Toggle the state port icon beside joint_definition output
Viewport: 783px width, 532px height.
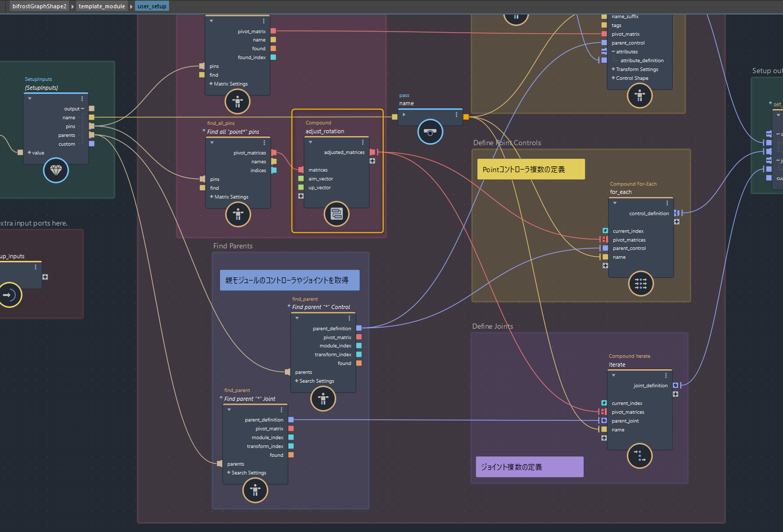click(676, 385)
